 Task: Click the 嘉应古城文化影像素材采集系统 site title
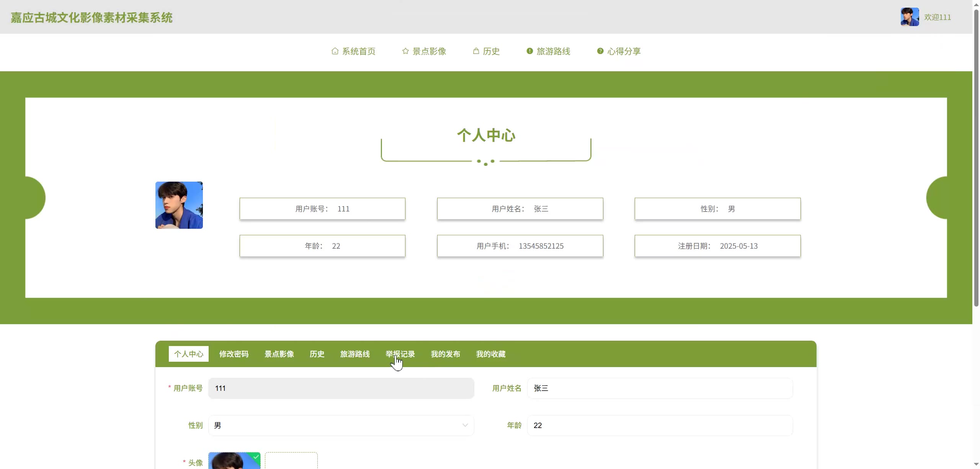point(91,18)
